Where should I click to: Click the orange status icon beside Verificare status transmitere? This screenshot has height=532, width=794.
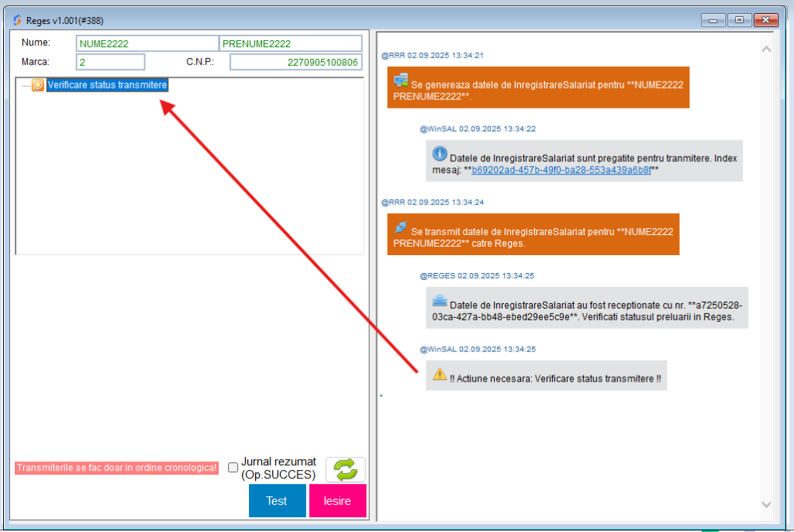coord(38,85)
